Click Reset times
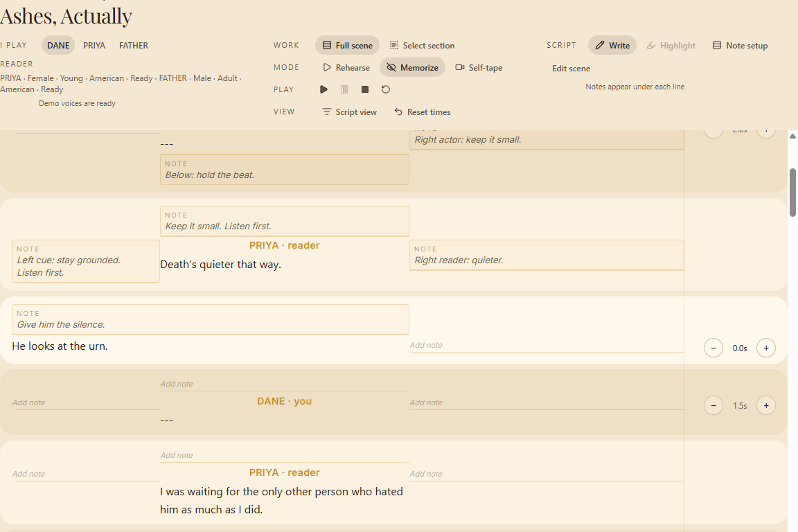Viewport: 798px width, 532px height. (423, 112)
